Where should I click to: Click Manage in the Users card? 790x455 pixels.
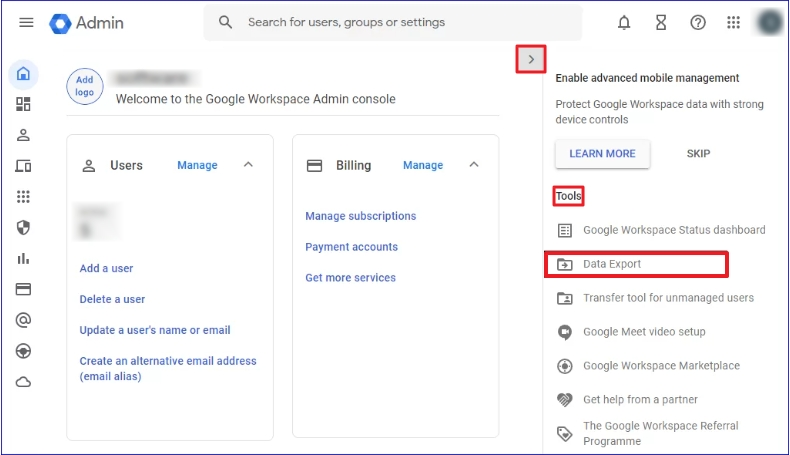tap(198, 165)
